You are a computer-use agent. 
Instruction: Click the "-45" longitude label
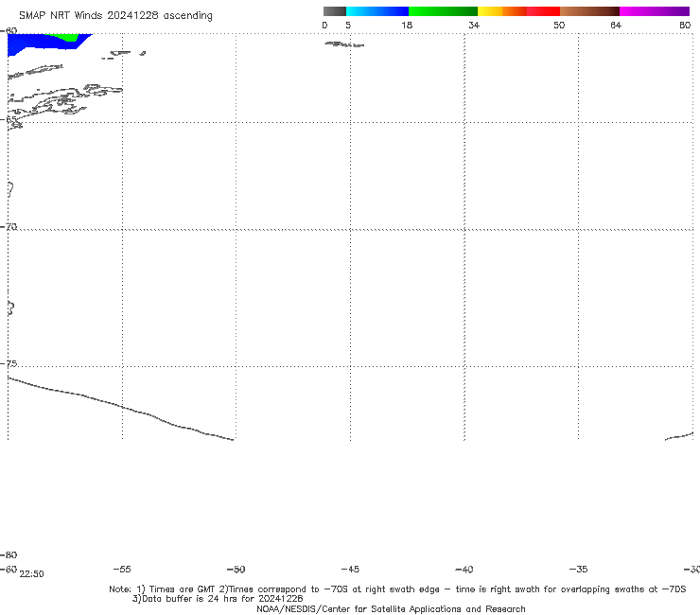[x=350, y=570]
